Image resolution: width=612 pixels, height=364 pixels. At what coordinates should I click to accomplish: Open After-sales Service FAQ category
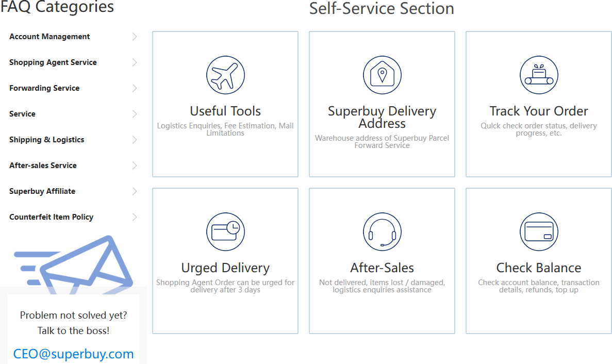click(43, 166)
